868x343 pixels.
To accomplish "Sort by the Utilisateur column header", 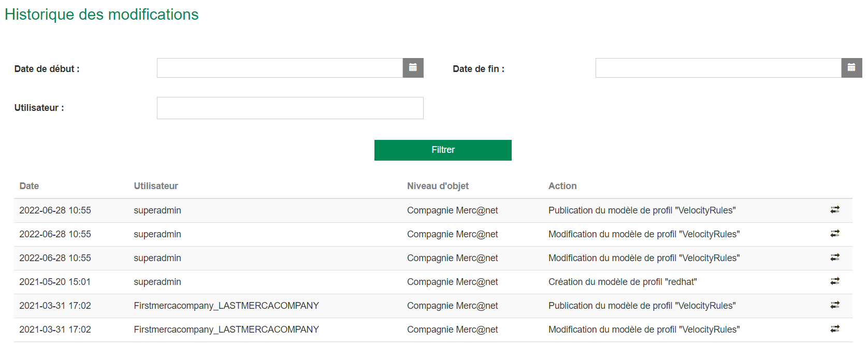I will point(156,186).
